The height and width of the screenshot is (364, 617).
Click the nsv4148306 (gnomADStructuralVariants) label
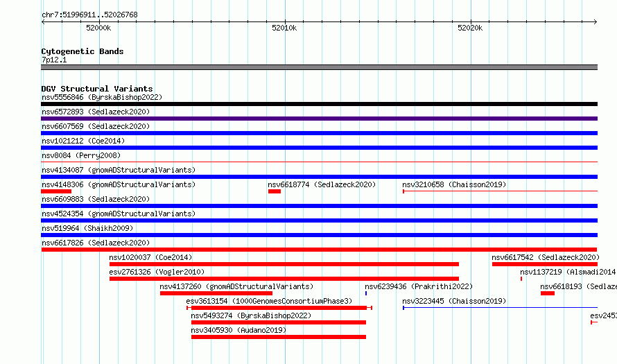pos(119,184)
